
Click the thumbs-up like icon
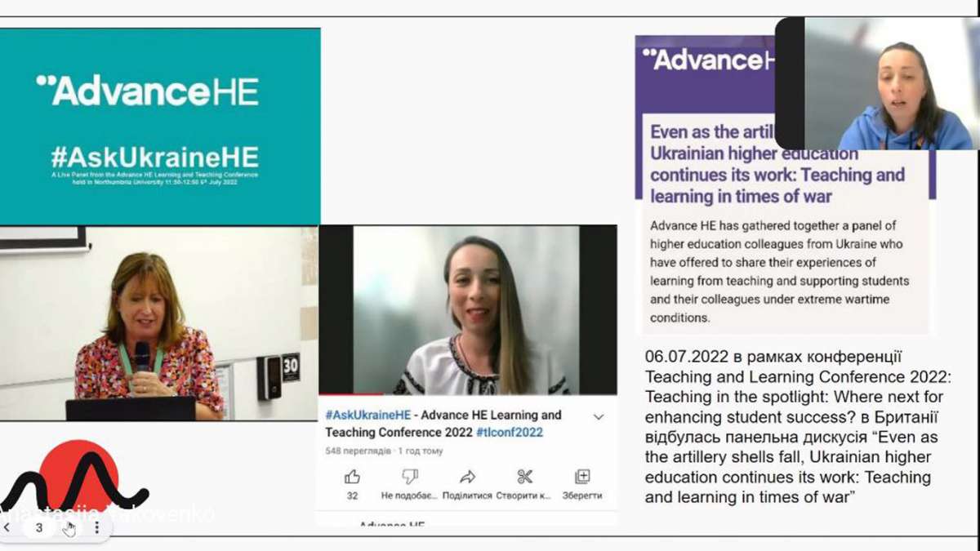(x=352, y=477)
